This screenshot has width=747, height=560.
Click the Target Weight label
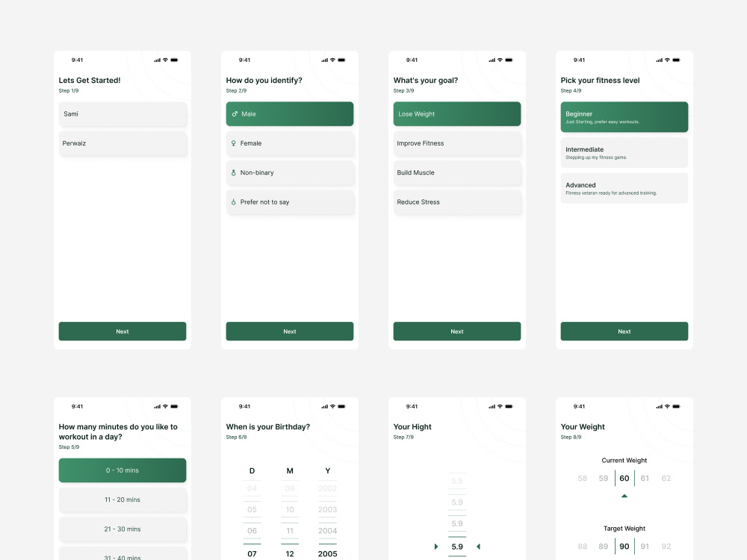point(624,528)
